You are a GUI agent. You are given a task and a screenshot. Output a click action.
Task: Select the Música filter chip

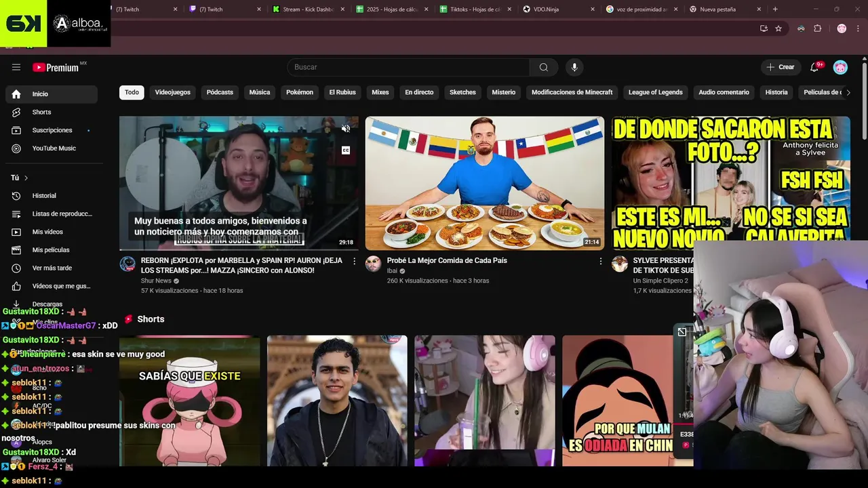click(x=260, y=92)
